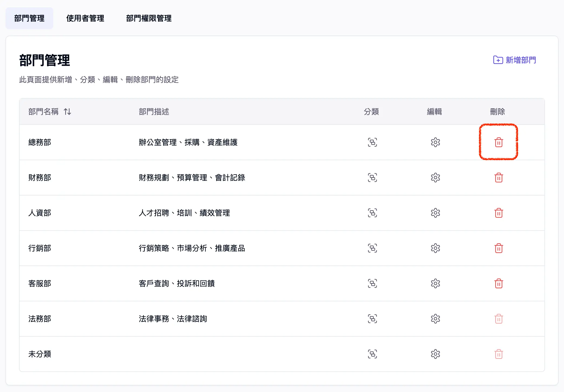Click the trash icon for 財務部

(x=499, y=178)
